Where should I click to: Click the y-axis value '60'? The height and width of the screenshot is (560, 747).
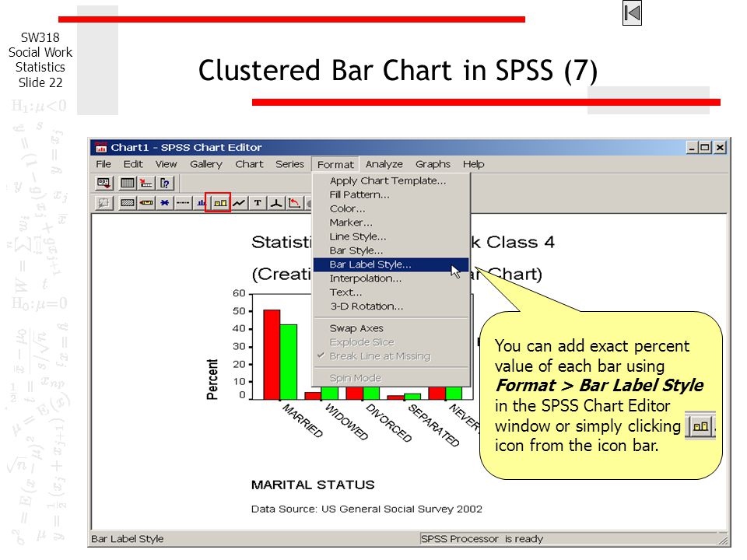click(x=239, y=293)
